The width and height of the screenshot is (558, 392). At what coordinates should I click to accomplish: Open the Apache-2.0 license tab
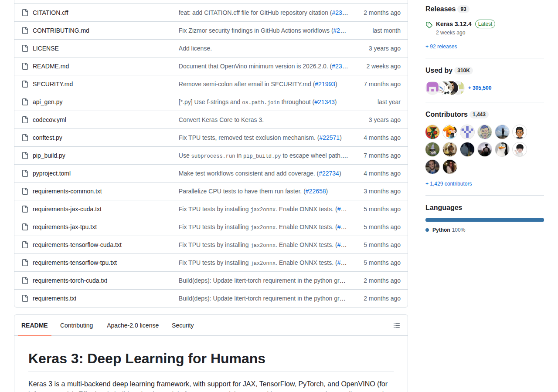[x=133, y=325]
